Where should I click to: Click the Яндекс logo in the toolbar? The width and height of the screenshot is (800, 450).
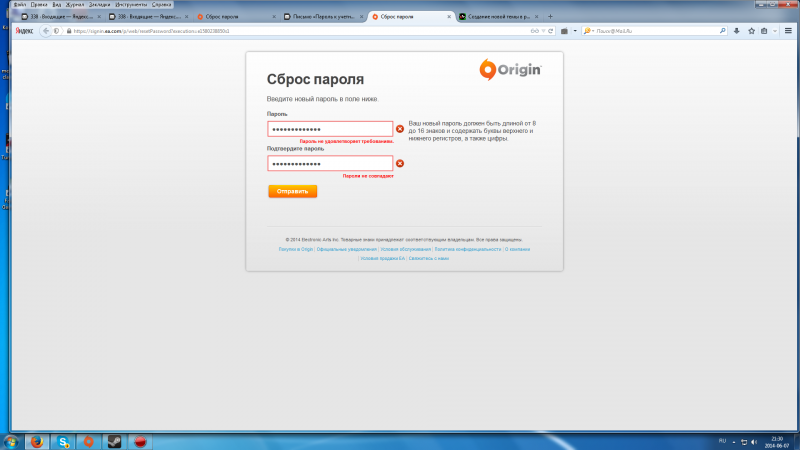coord(24,31)
